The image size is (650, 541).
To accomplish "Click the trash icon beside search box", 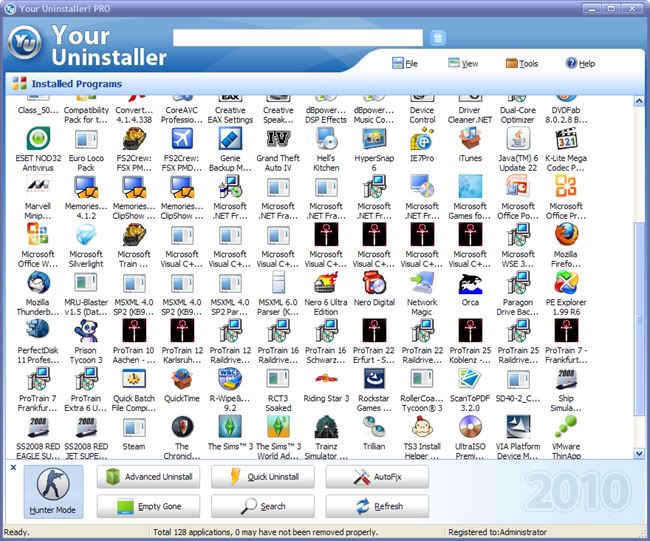I will [438, 38].
